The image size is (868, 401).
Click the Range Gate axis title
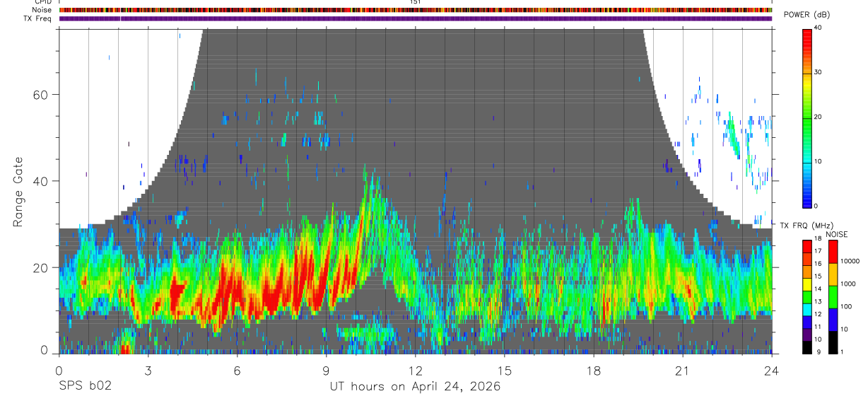(x=18, y=193)
